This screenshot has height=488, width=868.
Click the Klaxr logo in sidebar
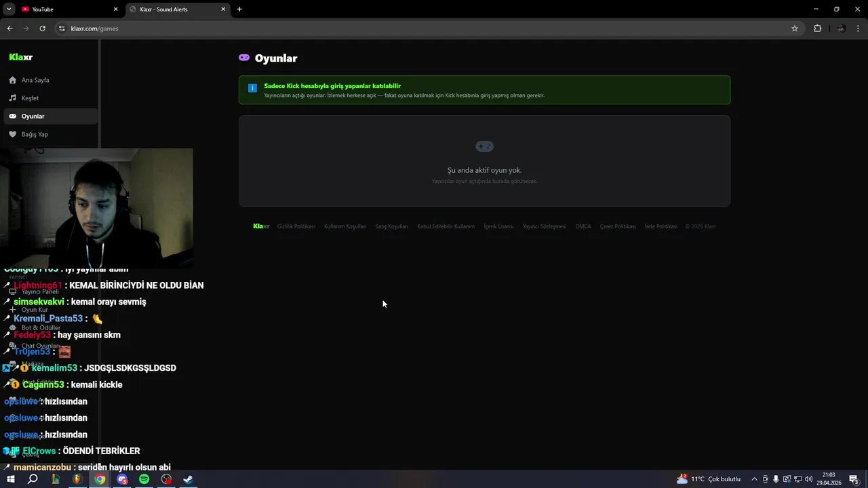pos(20,58)
